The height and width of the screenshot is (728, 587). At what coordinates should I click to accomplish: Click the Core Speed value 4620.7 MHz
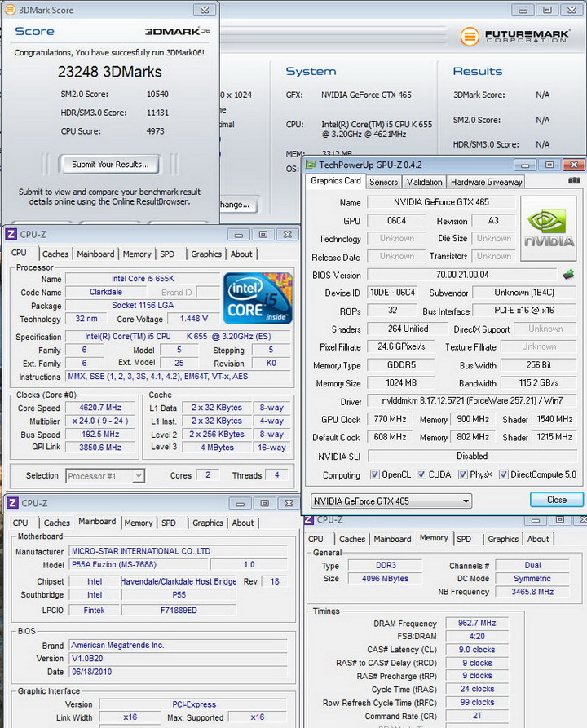100,408
